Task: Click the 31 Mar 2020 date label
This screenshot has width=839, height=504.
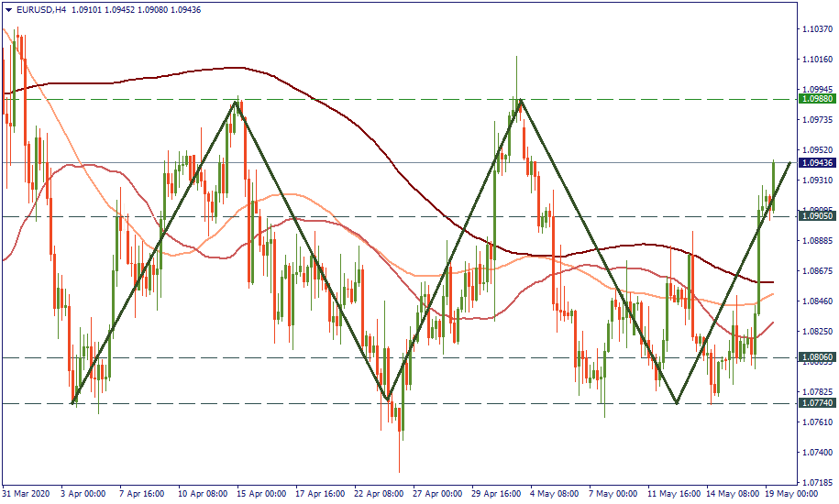Action: (28, 493)
